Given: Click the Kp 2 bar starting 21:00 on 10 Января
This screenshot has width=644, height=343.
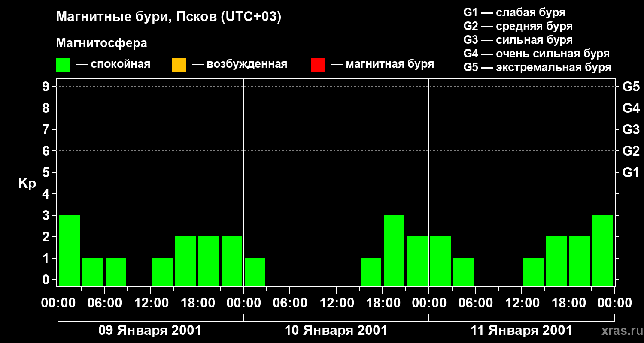Looking at the screenshot, I should coord(417,261).
